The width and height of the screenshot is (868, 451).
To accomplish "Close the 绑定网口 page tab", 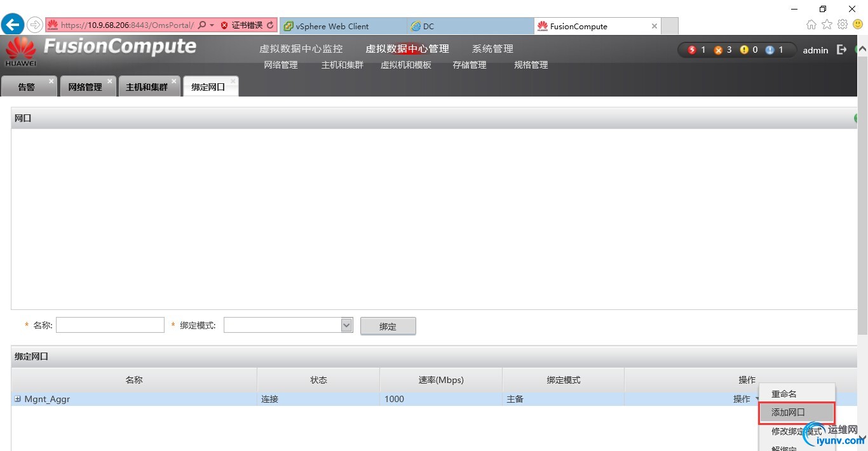I will click(x=233, y=81).
